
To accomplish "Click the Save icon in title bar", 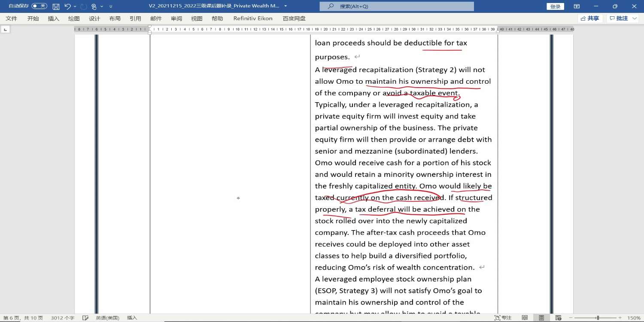I will [x=56, y=6].
